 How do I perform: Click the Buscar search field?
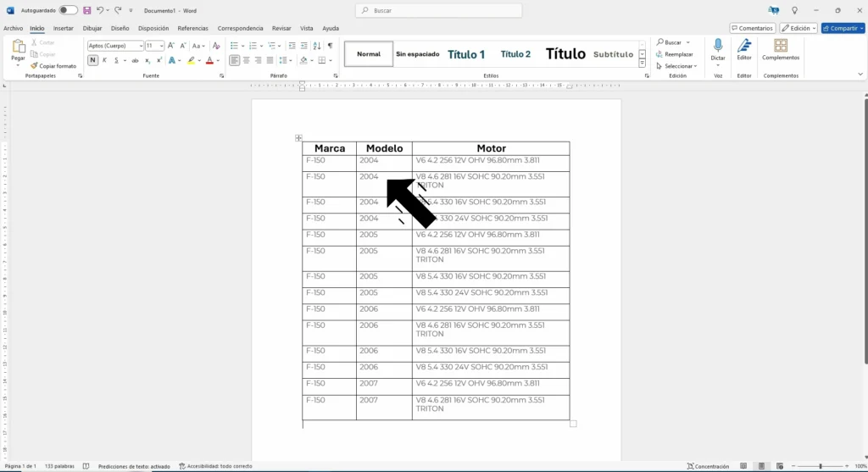[438, 10]
